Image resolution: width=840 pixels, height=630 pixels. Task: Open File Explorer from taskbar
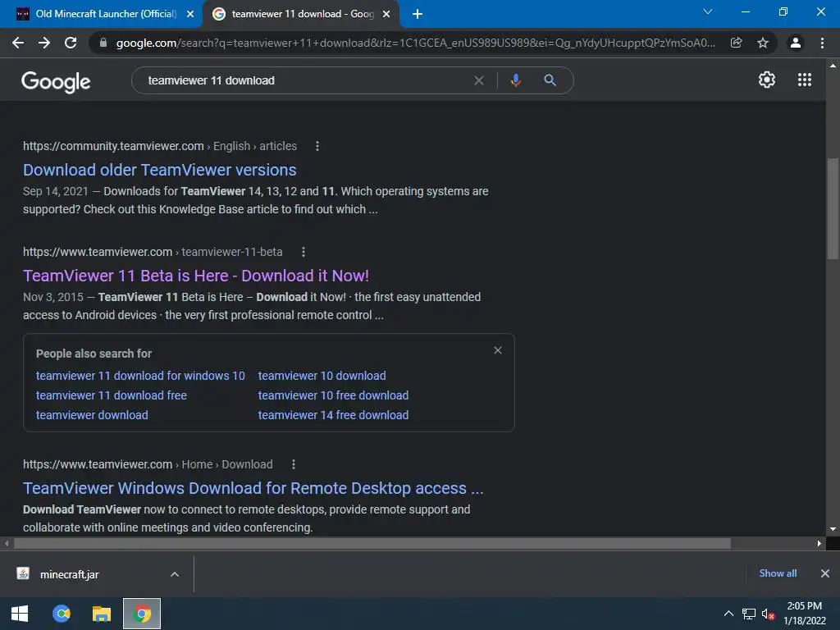[101, 614]
